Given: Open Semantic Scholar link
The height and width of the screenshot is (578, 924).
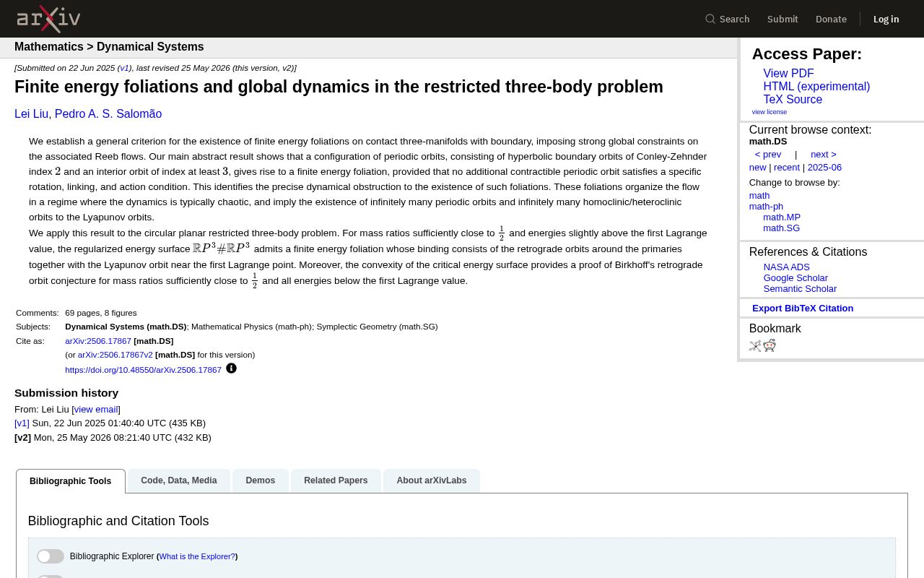Looking at the screenshot, I should pyautogui.click(x=800, y=289).
